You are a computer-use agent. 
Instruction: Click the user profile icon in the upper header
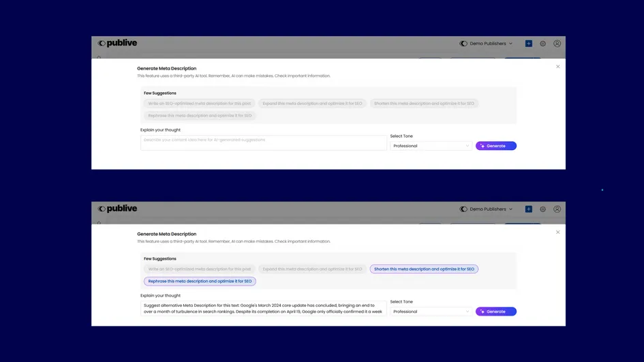557,44
